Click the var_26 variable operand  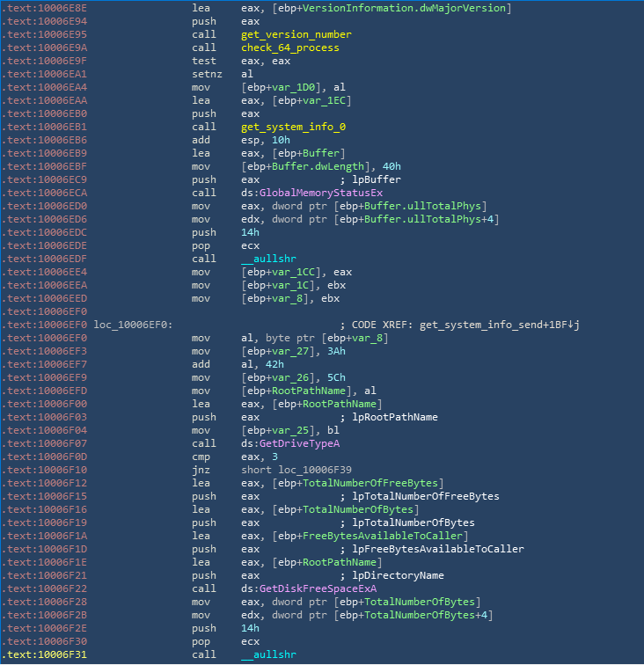[290, 377]
